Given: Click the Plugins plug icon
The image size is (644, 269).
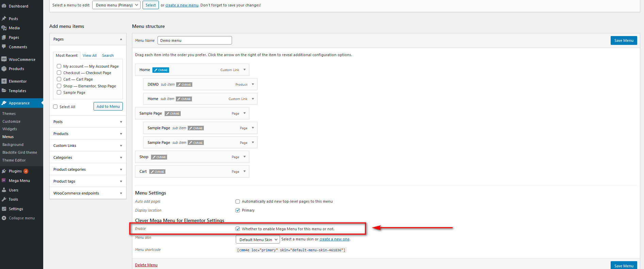Looking at the screenshot, I should point(4,171).
